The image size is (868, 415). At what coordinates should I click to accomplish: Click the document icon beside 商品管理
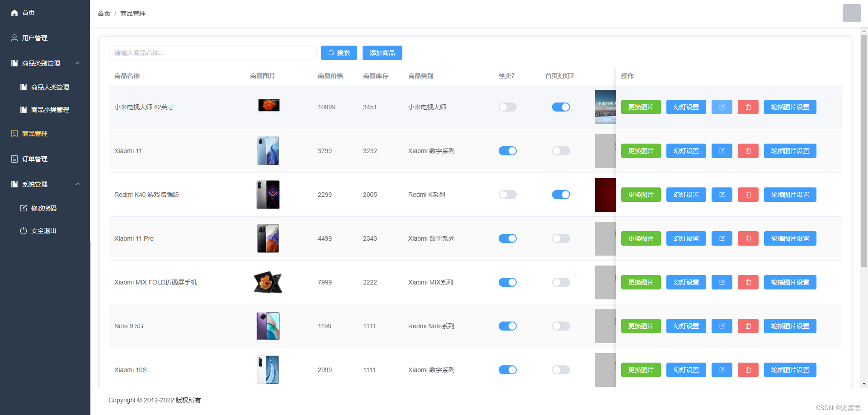point(14,134)
